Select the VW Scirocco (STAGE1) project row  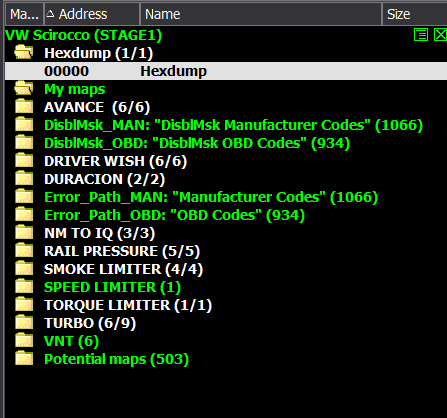pos(84,35)
